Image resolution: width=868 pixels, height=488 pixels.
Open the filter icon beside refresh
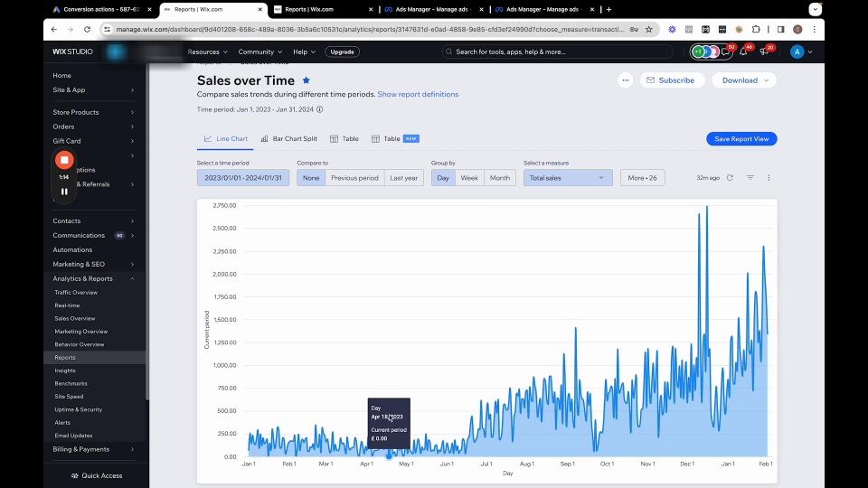750,178
